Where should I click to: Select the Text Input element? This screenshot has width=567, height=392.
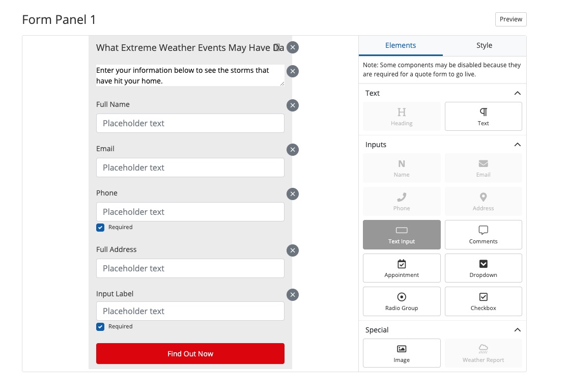tap(402, 235)
